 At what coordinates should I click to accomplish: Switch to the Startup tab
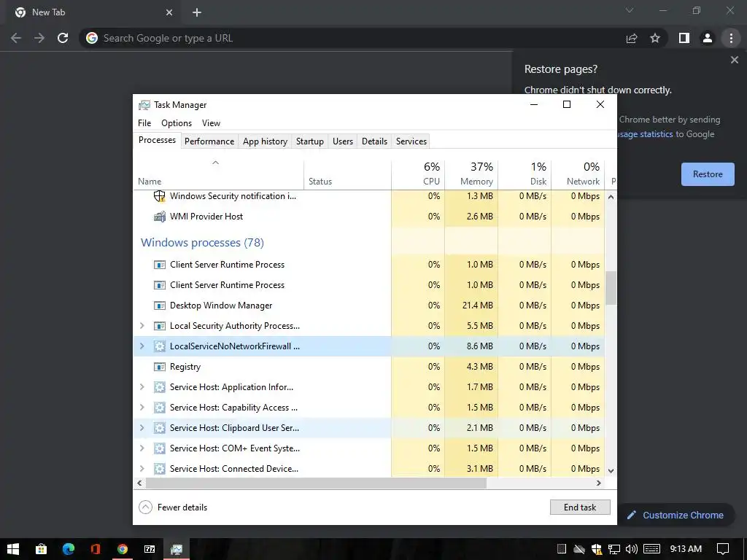click(x=309, y=141)
